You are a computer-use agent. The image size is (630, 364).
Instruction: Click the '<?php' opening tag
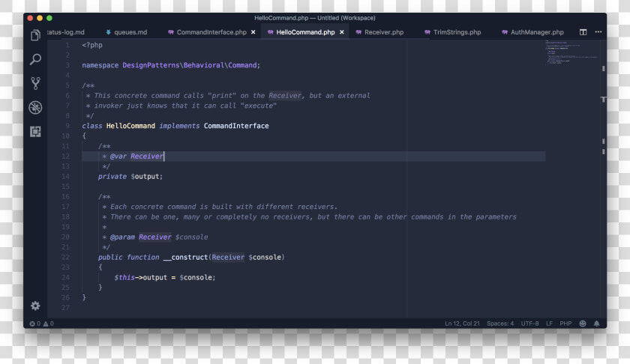point(92,45)
